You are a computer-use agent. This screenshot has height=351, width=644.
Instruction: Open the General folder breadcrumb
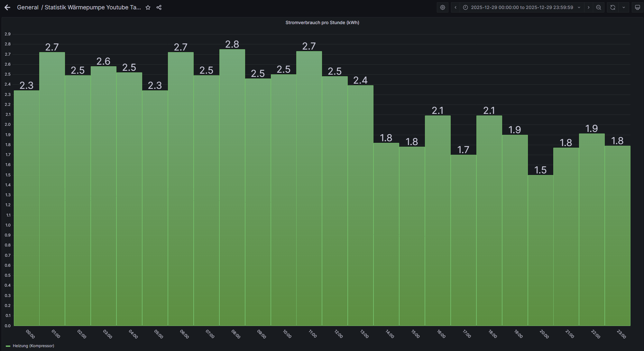point(28,7)
